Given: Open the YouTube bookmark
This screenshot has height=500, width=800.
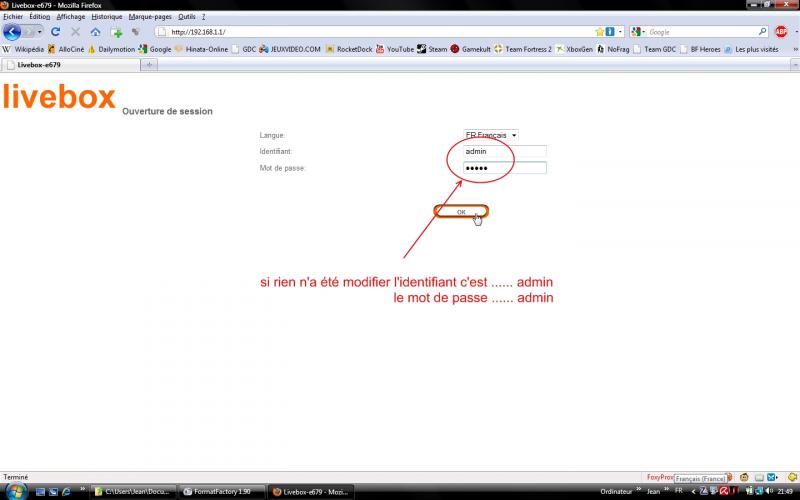Looking at the screenshot, I should point(395,49).
